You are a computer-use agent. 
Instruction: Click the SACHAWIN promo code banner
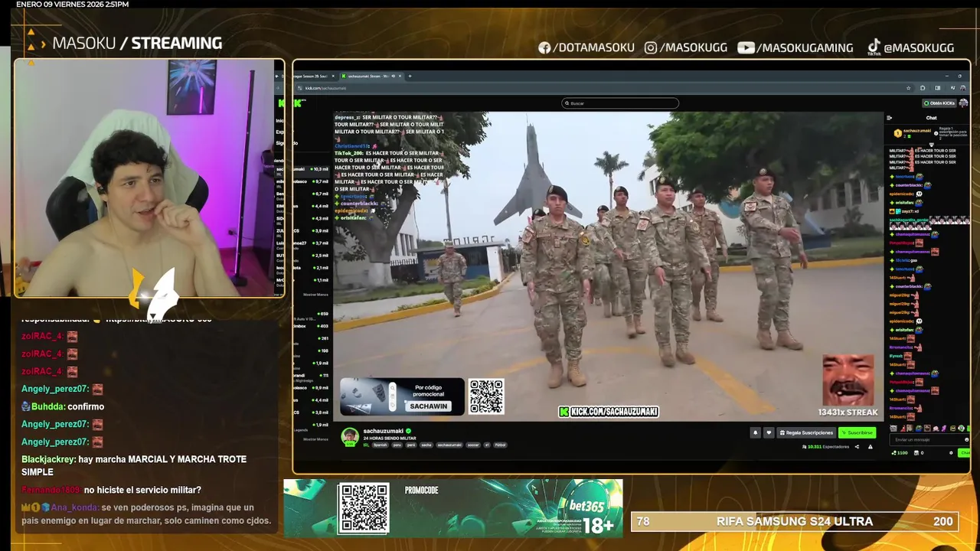(x=402, y=396)
